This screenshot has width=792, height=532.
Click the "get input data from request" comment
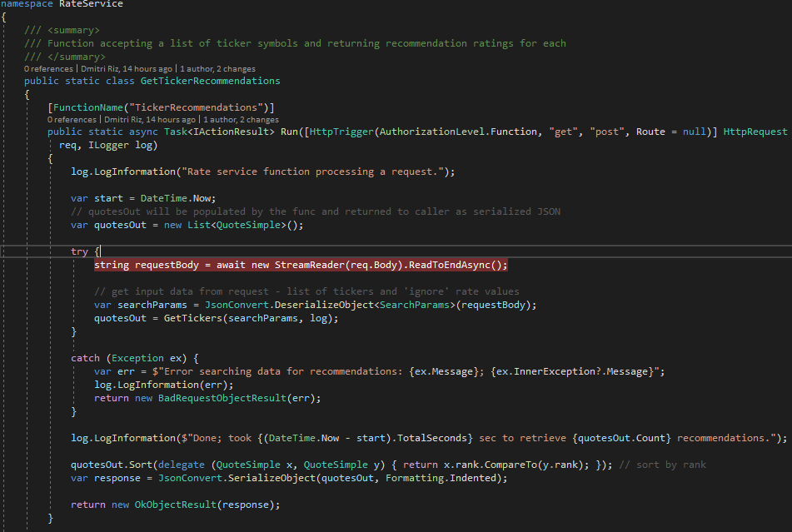(306, 291)
